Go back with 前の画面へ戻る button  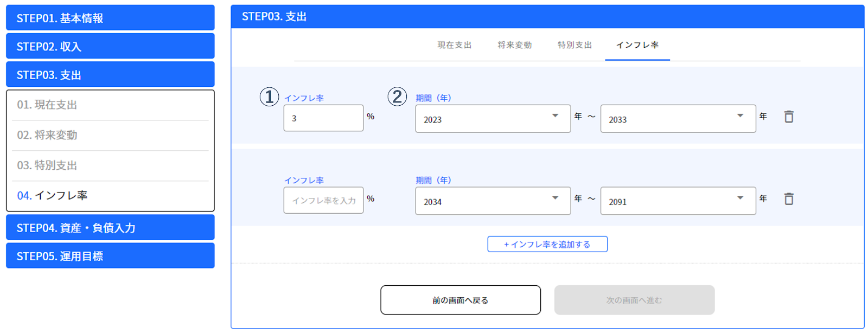[461, 300]
